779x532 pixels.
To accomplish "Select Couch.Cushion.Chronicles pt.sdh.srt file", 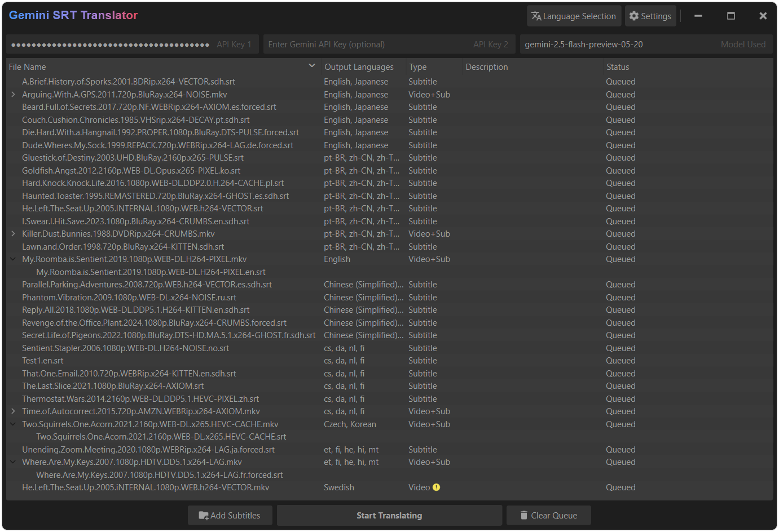I will (135, 120).
